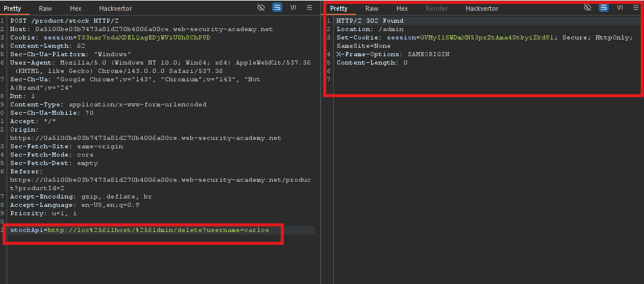Click the Sec-Fetch-Site: same-origin header

point(66,146)
